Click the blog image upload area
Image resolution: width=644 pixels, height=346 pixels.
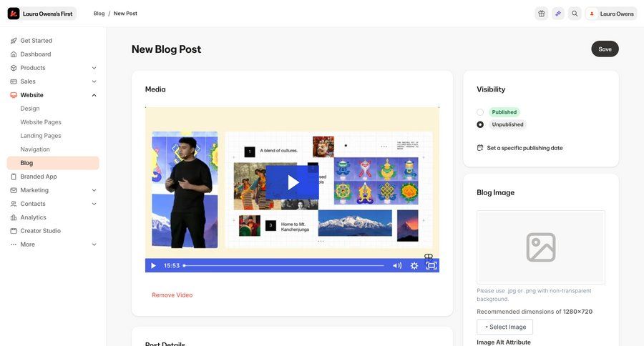pos(541,247)
